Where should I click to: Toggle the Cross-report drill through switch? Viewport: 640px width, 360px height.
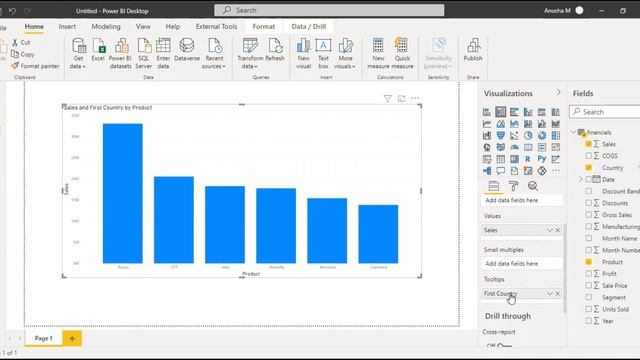pyautogui.click(x=504, y=346)
